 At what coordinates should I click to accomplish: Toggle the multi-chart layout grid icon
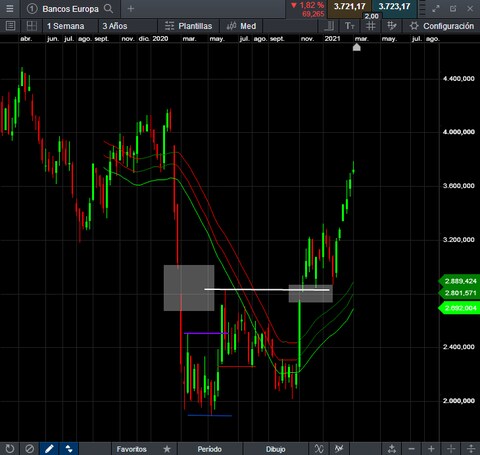[32, 26]
